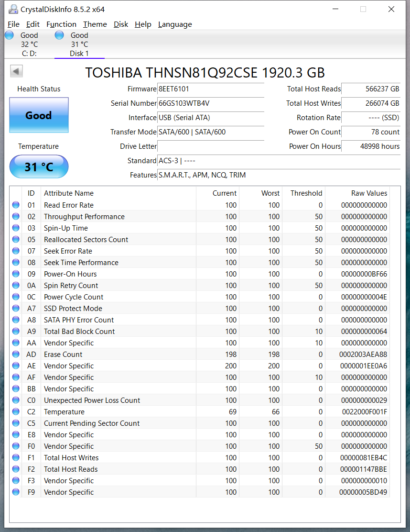Click status orb of Erase Count row
The height and width of the screenshot is (532, 410).
click(x=16, y=354)
